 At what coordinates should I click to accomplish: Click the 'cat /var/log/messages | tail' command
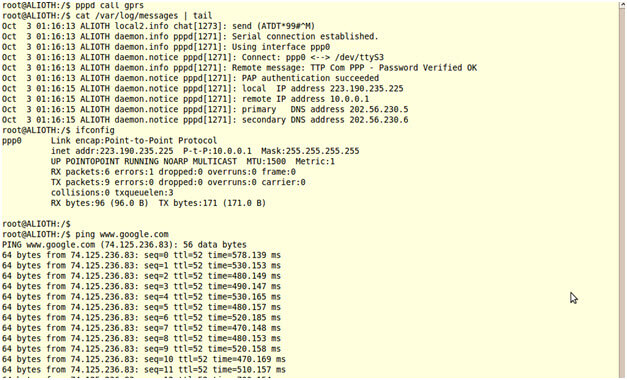(107, 16)
